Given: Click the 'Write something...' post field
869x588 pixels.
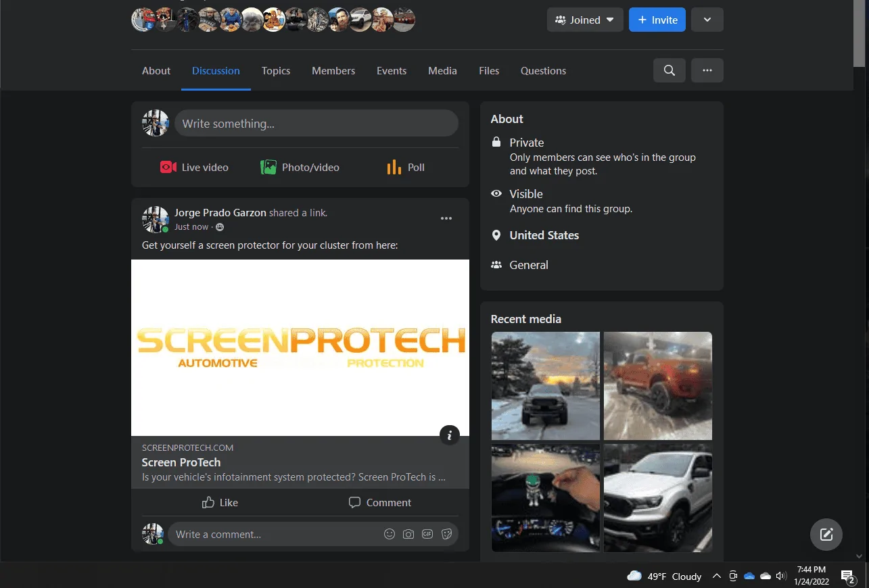Looking at the screenshot, I should point(316,124).
